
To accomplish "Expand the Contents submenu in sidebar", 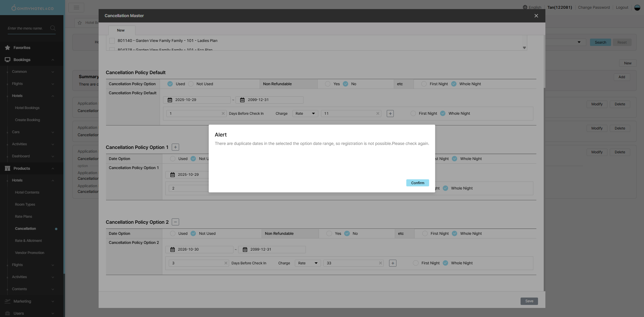I will [x=53, y=289].
